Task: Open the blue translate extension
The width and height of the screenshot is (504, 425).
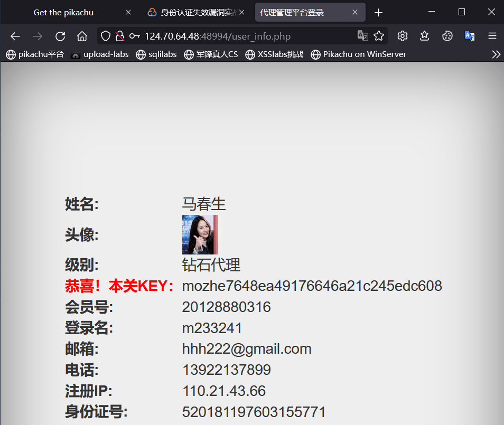Action: [470, 36]
